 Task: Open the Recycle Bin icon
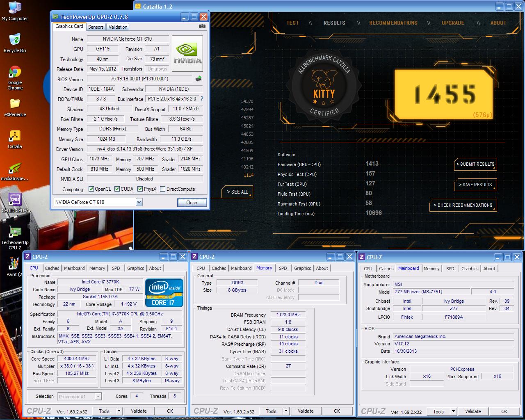[x=15, y=40]
